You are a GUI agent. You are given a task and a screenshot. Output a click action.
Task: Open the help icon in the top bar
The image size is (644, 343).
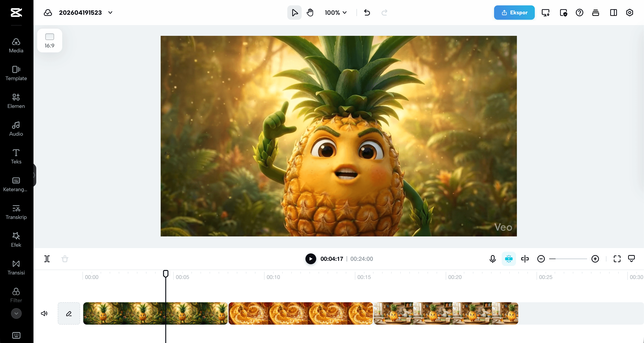click(579, 12)
